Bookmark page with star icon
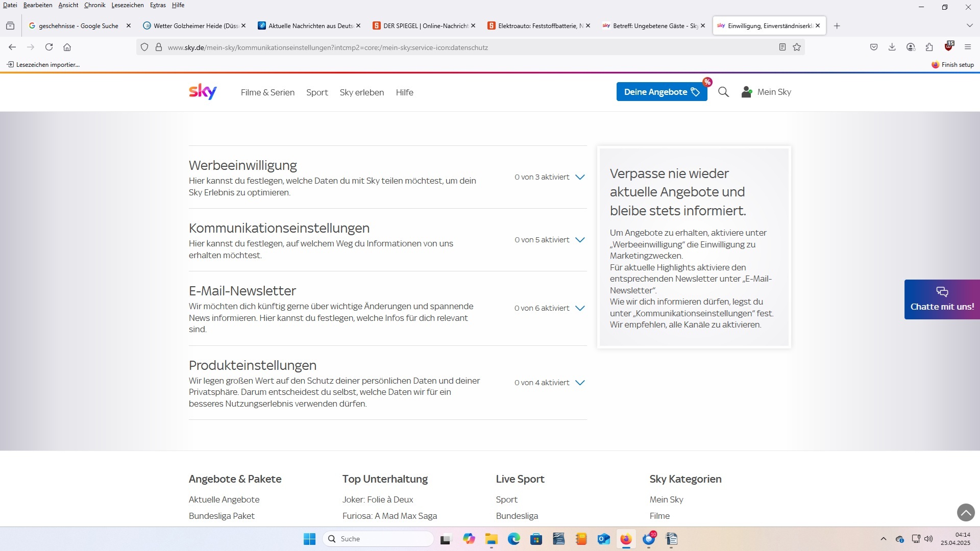Screen dimensions: 980x551 tap(797, 47)
